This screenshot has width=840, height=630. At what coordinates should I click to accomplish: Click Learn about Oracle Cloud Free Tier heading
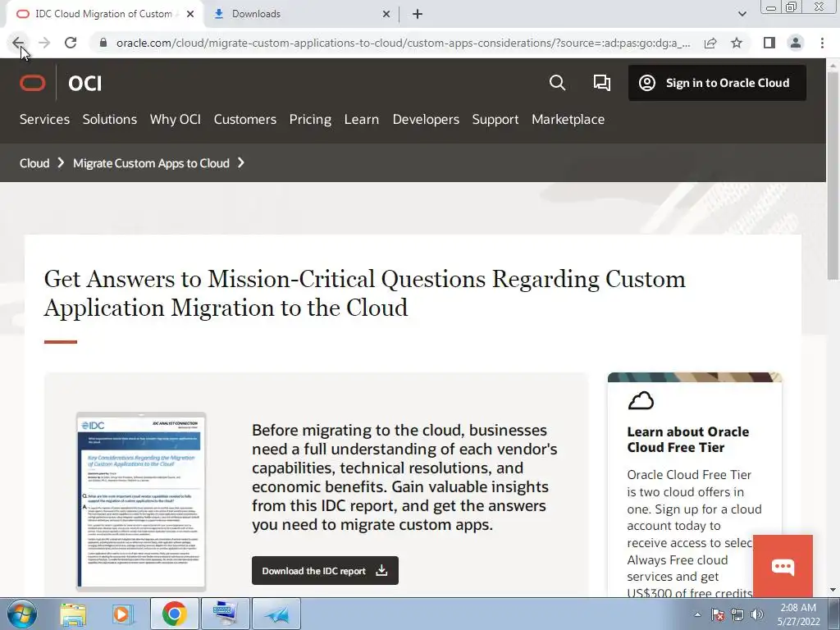pyautogui.click(x=688, y=440)
